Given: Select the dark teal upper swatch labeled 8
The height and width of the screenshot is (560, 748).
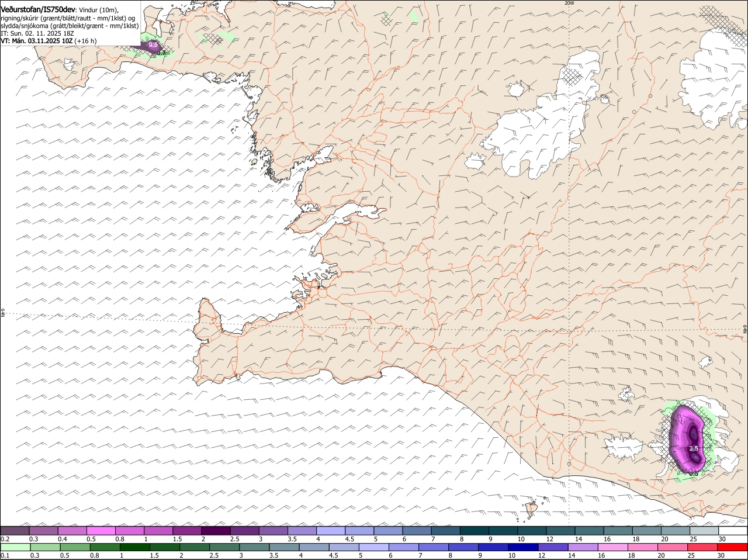Looking at the screenshot, I should click(x=475, y=531).
